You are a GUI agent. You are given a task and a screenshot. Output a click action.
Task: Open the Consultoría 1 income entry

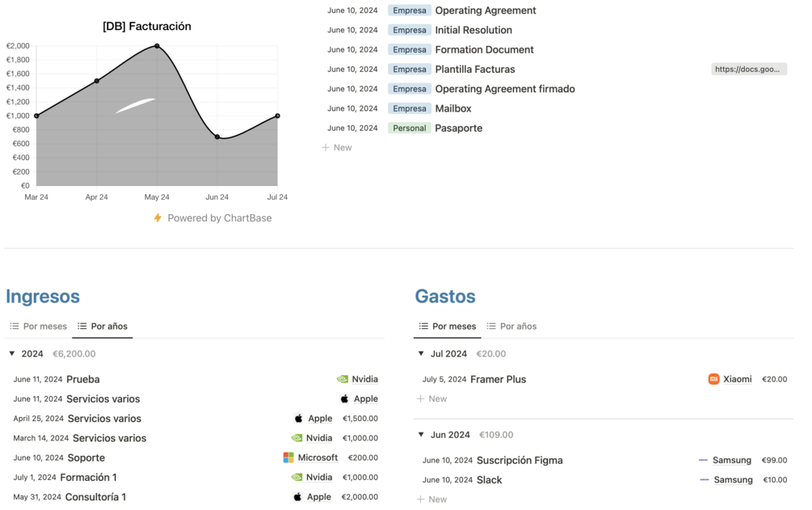[x=95, y=497]
